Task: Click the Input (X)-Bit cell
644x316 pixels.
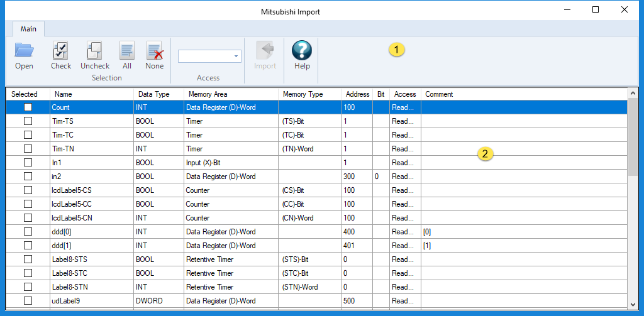Action: (x=231, y=163)
